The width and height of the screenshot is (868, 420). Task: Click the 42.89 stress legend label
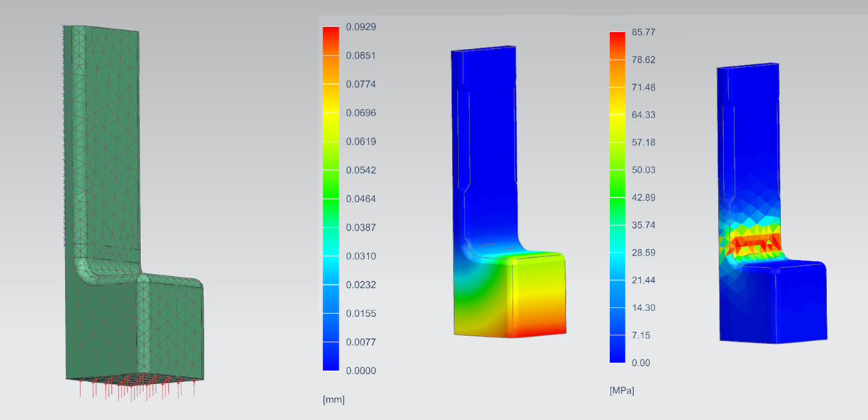coord(644,197)
